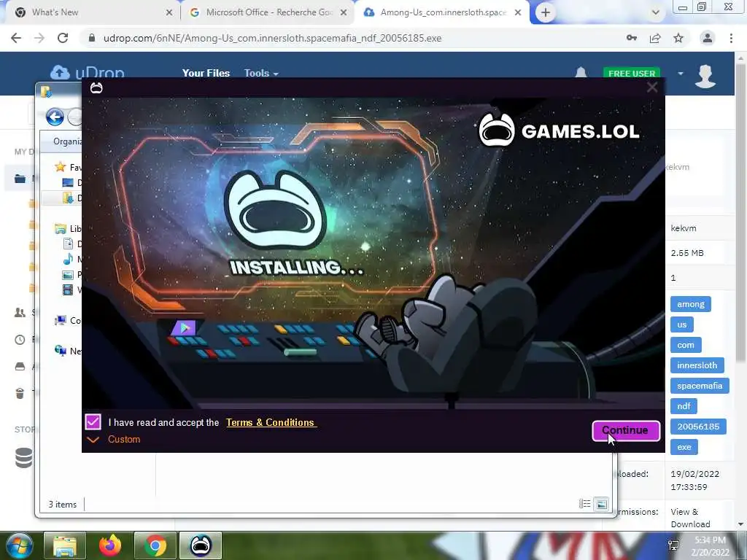Select Games.lol installer in the taskbar

point(201,545)
